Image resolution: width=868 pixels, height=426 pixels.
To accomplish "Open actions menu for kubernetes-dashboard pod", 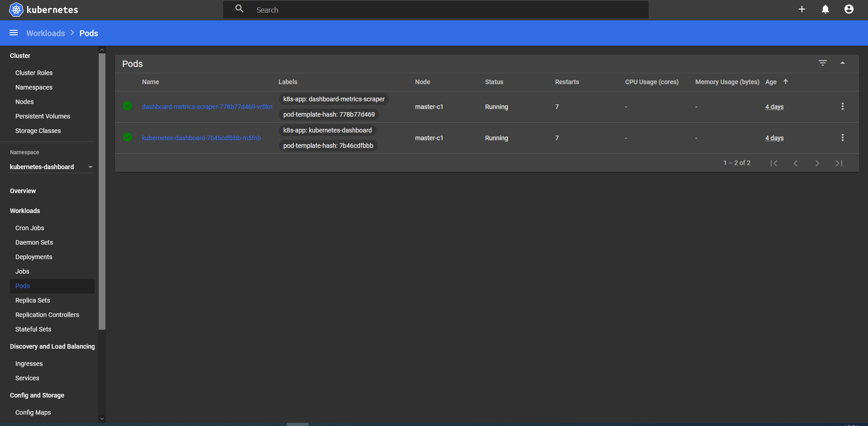I will [842, 137].
